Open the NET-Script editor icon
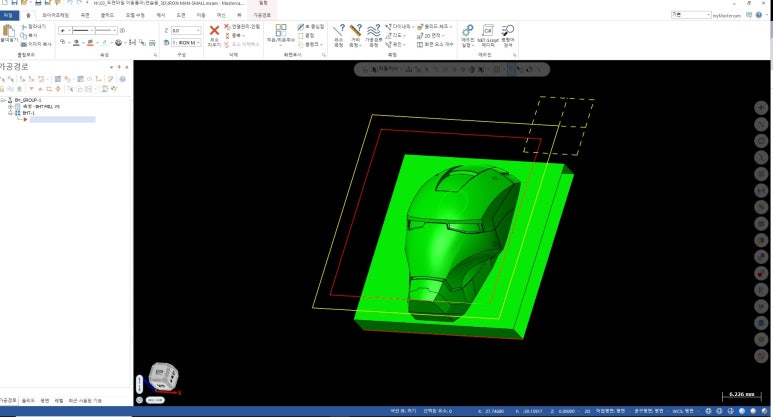This screenshot has width=773, height=417. pos(488,31)
